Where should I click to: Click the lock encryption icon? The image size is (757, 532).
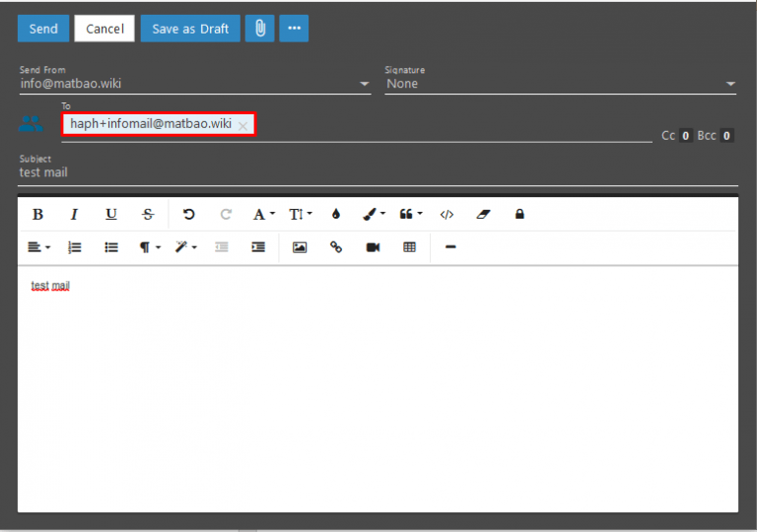coord(519,214)
